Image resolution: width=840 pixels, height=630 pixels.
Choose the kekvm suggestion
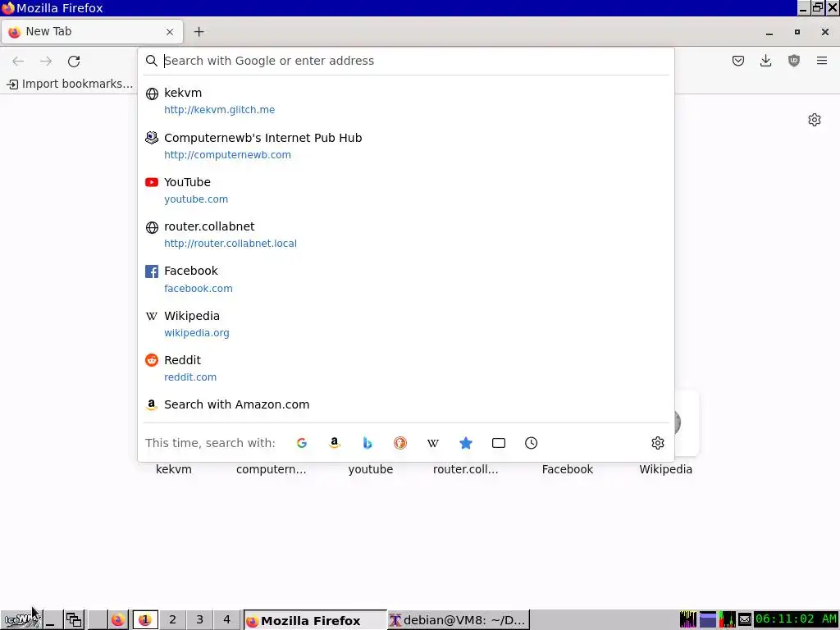click(406, 101)
